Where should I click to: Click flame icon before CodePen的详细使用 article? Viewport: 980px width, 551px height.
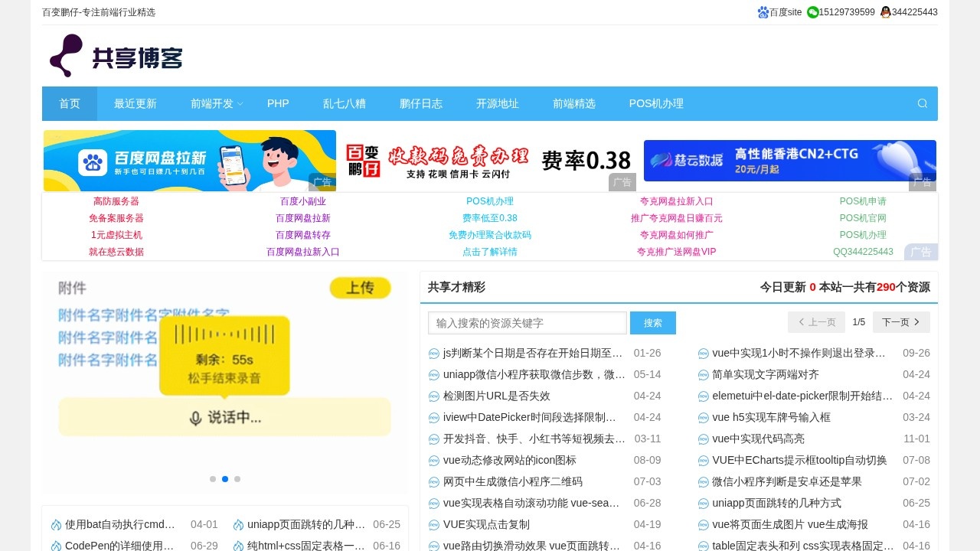click(x=56, y=546)
